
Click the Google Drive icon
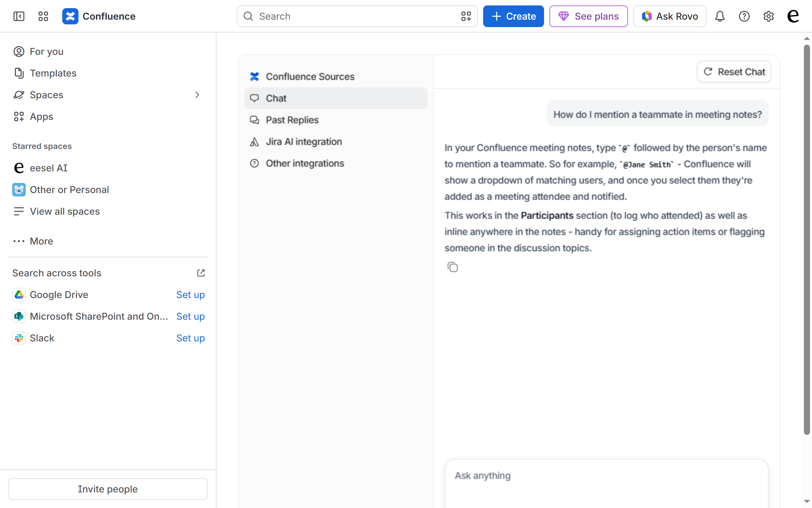point(19,295)
